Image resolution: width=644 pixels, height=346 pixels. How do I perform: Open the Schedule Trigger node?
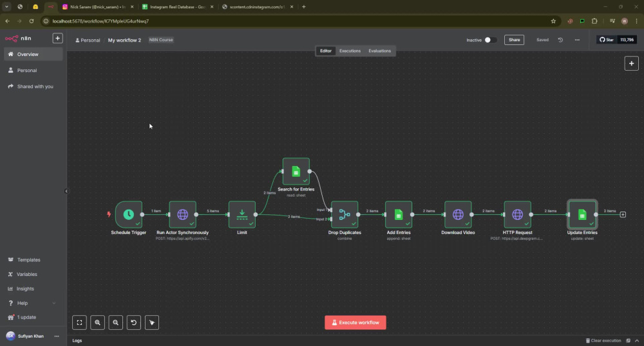(129, 214)
